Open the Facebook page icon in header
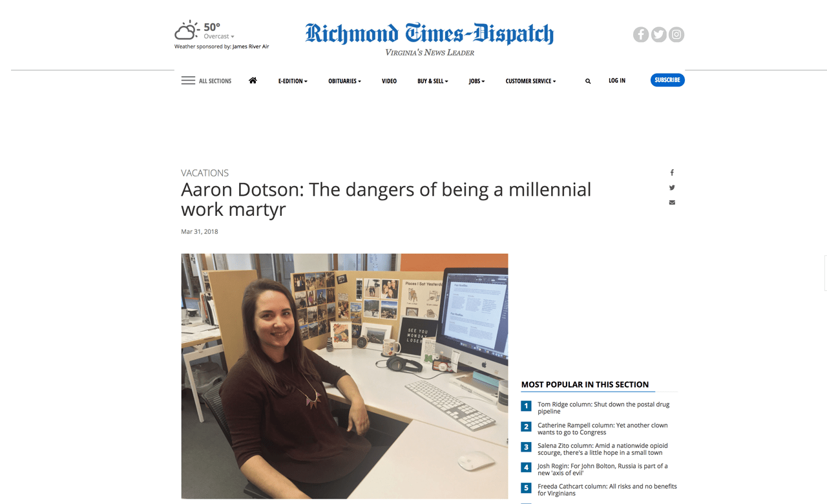Image resolution: width=827 pixels, height=504 pixels. [641, 35]
